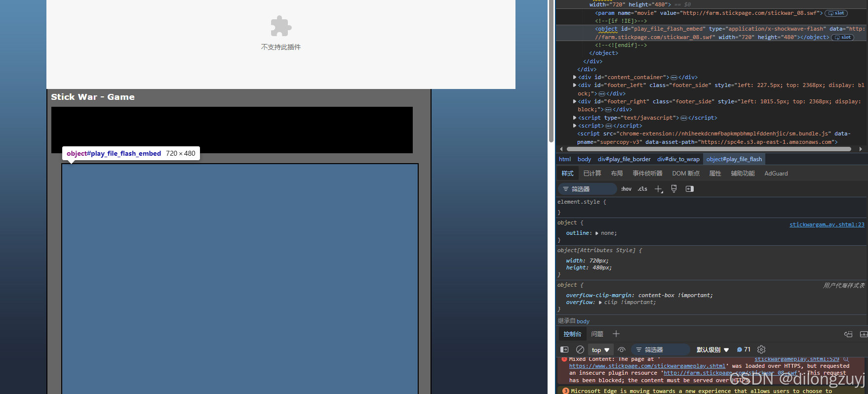This screenshot has height=394, width=868.
Task: Toggle the .cls class editor button
Action: point(642,189)
